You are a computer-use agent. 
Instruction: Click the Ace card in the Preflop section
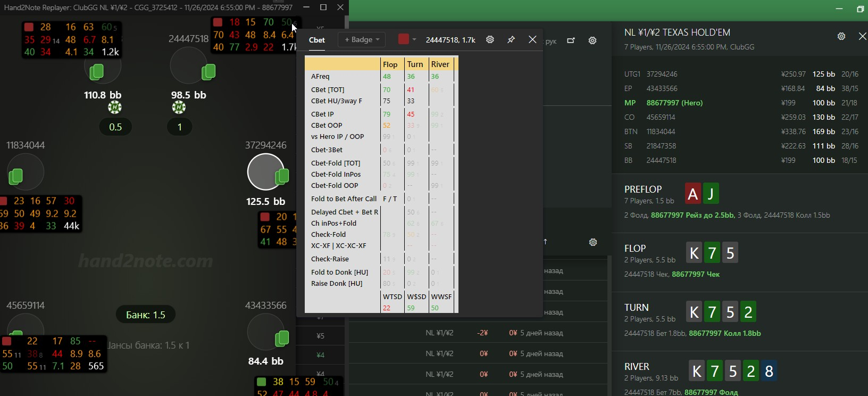pyautogui.click(x=692, y=194)
